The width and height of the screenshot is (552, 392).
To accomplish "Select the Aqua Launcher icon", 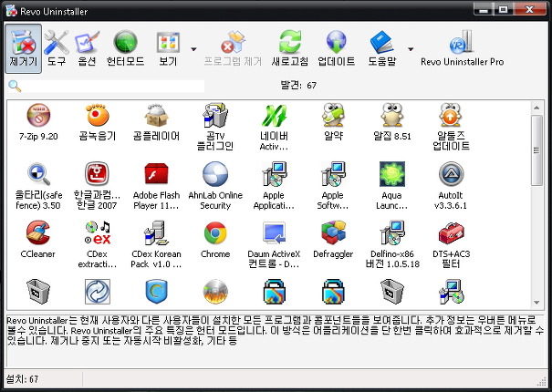I will [x=391, y=174].
